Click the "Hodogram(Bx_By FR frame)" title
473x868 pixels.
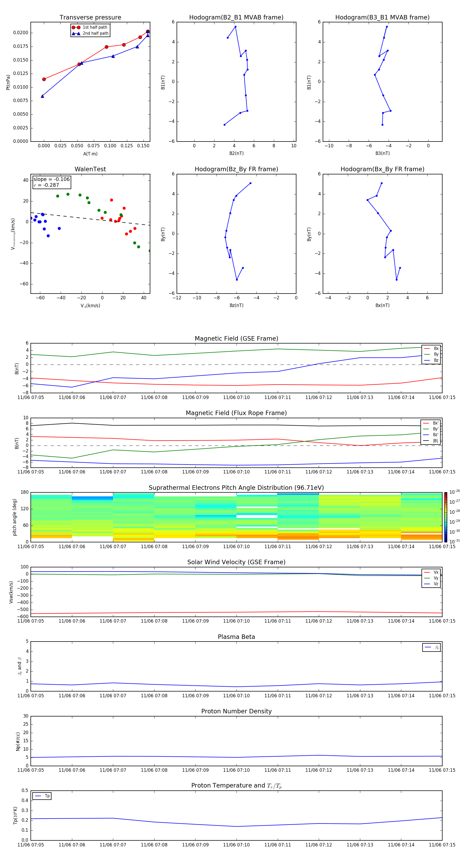tap(382, 169)
